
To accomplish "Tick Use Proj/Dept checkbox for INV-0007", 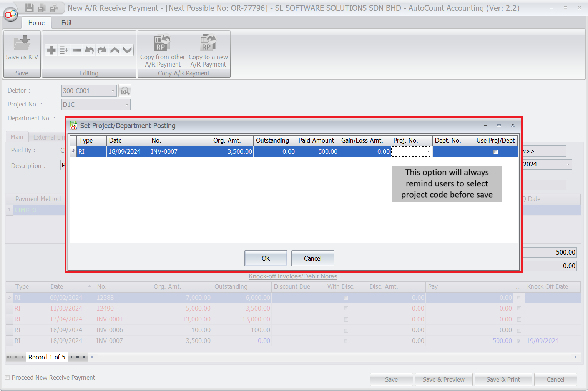I will pos(495,152).
